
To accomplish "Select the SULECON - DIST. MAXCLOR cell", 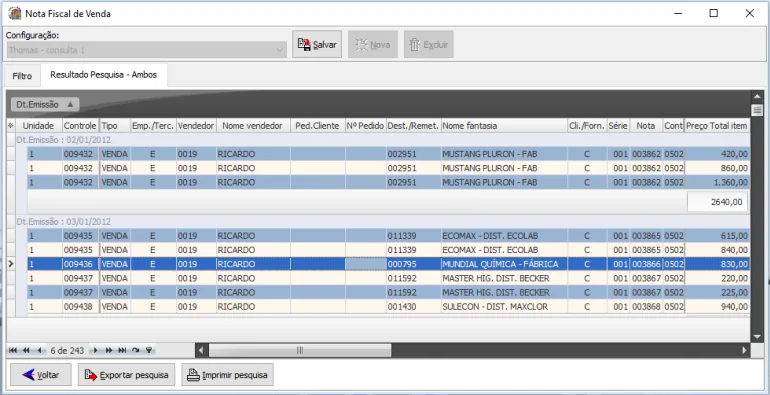I will tap(504, 307).
